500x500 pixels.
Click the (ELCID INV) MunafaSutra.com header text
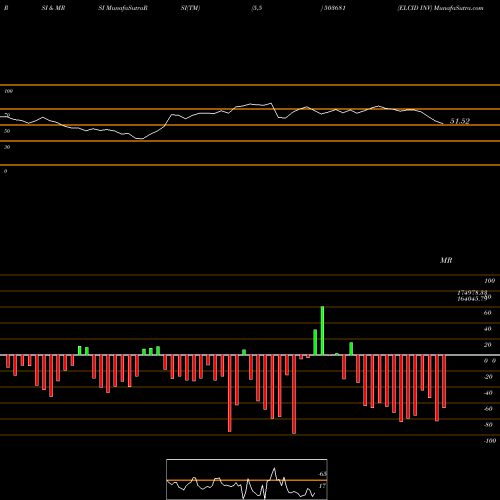(x=440, y=8)
